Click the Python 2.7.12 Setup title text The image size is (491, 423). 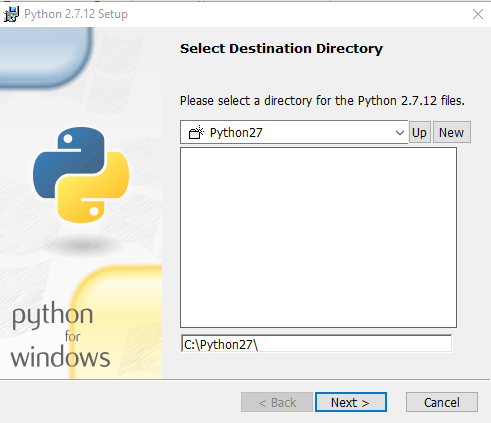[x=76, y=14]
